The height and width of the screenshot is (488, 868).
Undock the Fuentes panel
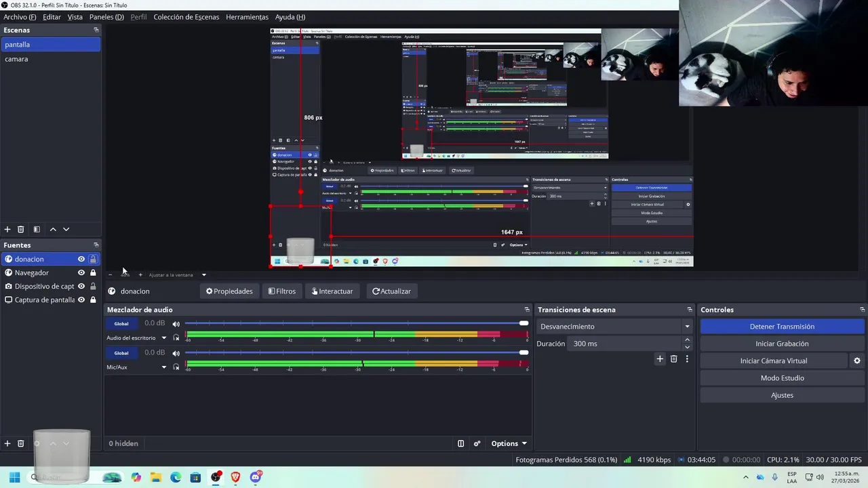[x=96, y=245]
